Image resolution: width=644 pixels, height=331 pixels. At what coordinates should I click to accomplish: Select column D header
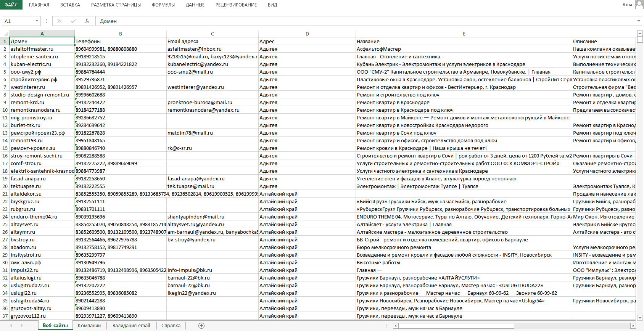[x=307, y=34]
